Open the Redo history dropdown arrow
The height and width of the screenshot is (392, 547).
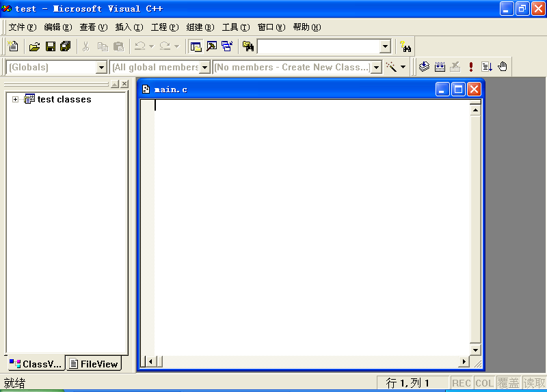click(x=176, y=46)
